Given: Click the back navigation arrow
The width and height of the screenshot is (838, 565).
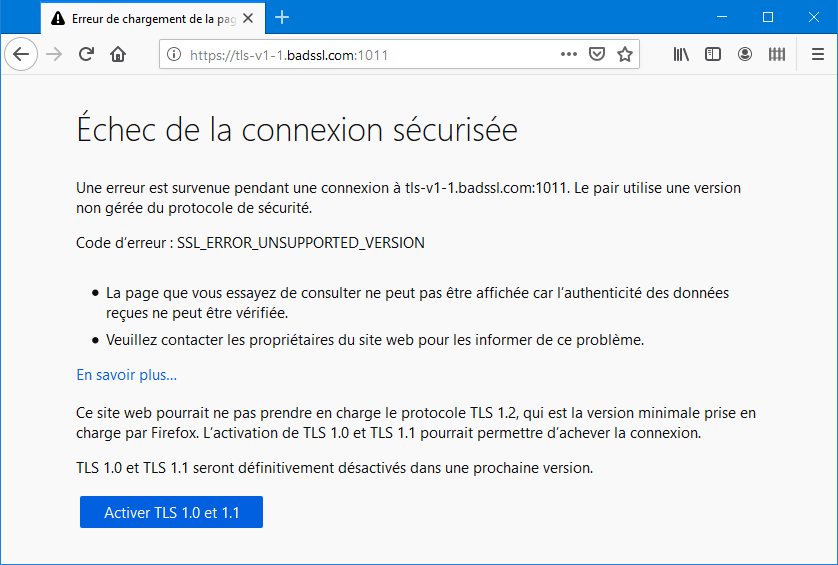Looking at the screenshot, I should [21, 54].
